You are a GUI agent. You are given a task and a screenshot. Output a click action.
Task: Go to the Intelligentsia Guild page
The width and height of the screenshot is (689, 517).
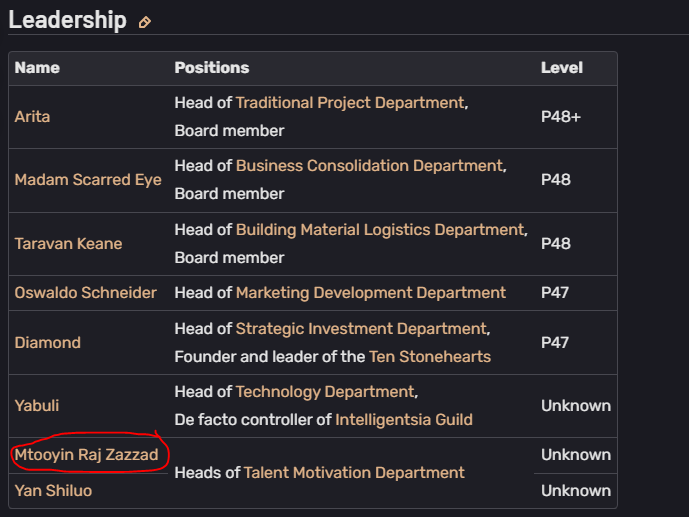pos(404,420)
